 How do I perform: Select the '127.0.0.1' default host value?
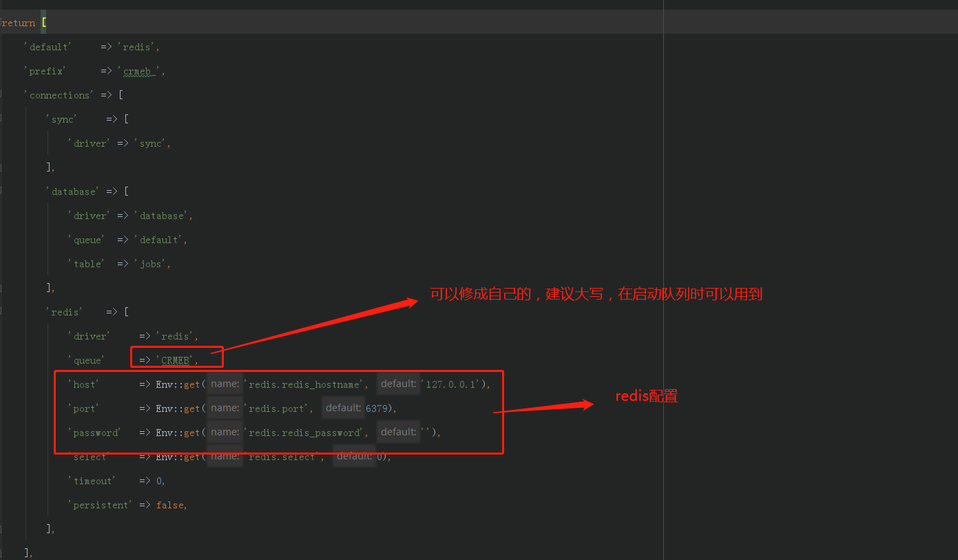coord(450,384)
